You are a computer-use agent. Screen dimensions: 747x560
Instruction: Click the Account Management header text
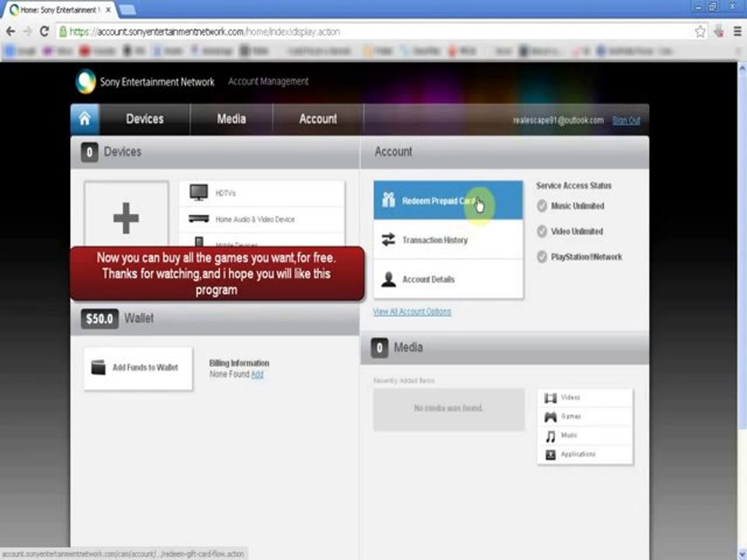[x=268, y=82]
